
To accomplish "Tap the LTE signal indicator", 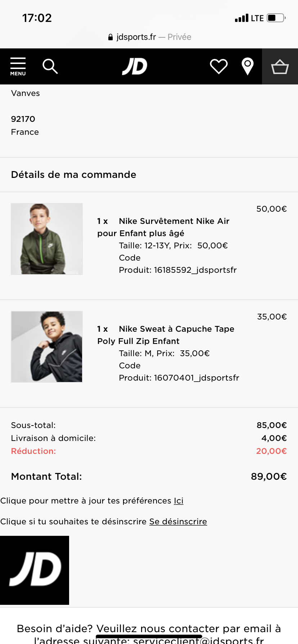I will (x=249, y=18).
